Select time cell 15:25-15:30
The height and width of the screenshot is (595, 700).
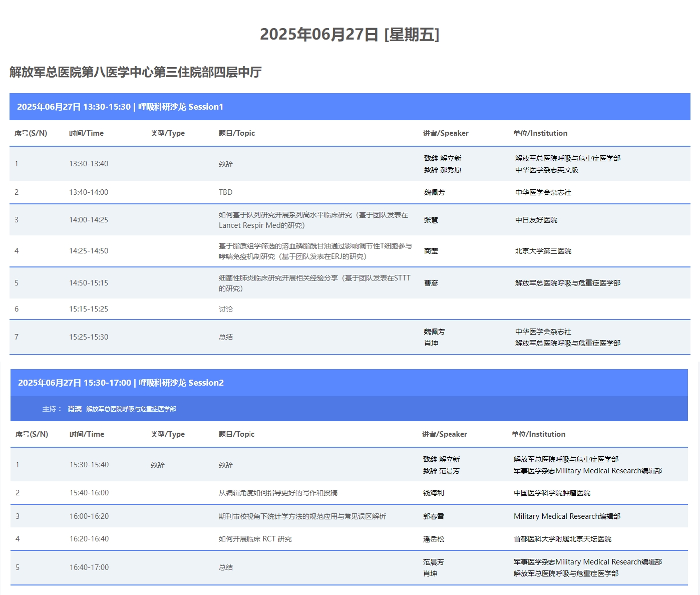click(89, 337)
